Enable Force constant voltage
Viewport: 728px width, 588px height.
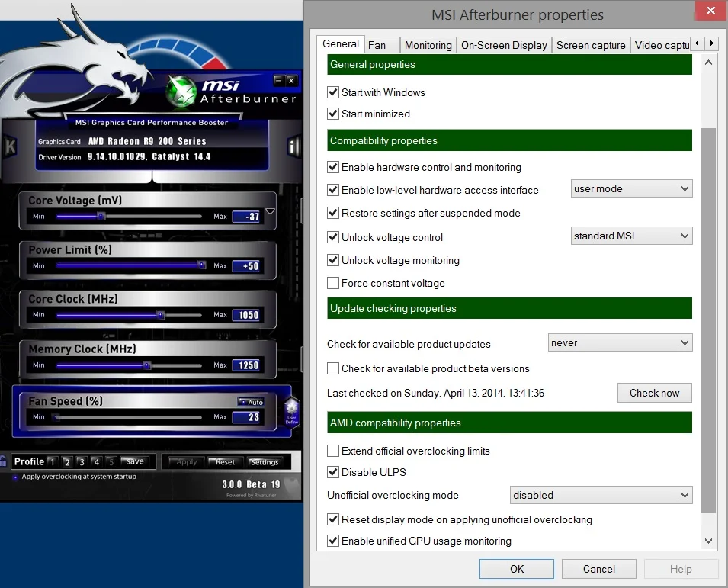click(333, 283)
